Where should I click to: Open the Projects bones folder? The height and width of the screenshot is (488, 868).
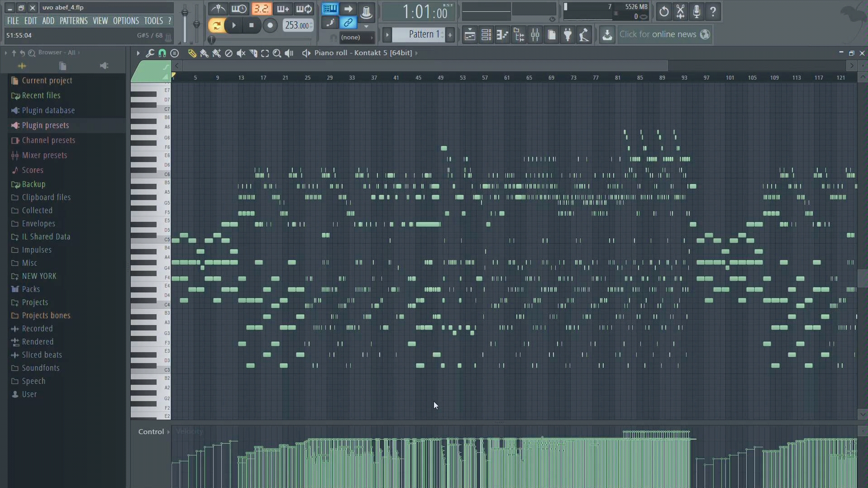coord(46,316)
